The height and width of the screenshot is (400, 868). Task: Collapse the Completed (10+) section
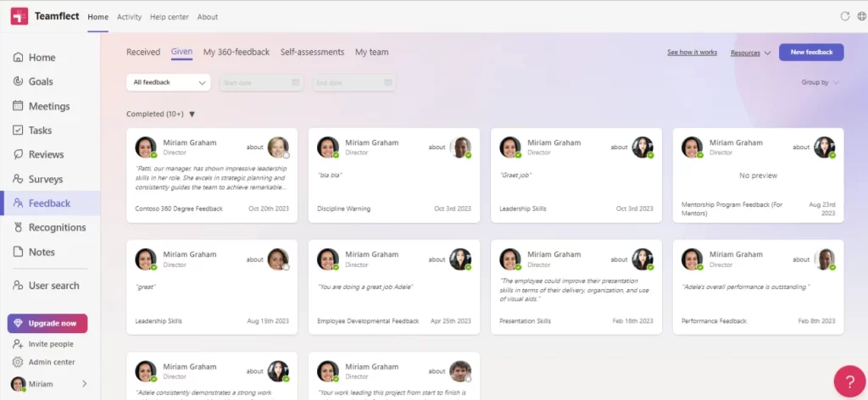[x=192, y=114]
